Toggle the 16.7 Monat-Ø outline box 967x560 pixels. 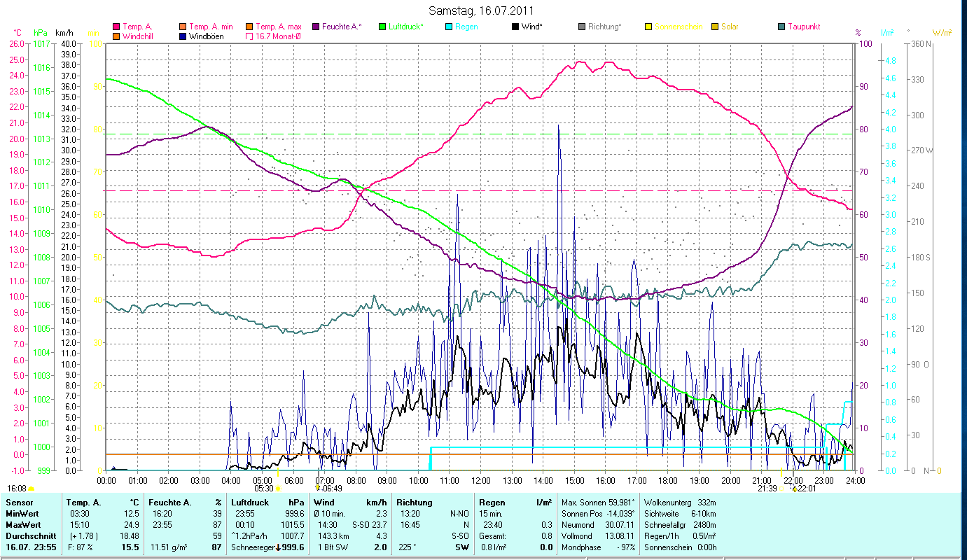pos(250,36)
